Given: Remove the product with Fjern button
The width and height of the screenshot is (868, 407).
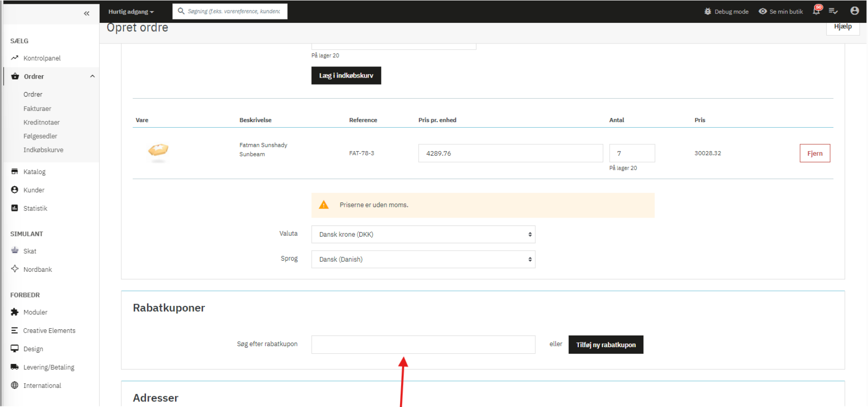Looking at the screenshot, I should [814, 153].
